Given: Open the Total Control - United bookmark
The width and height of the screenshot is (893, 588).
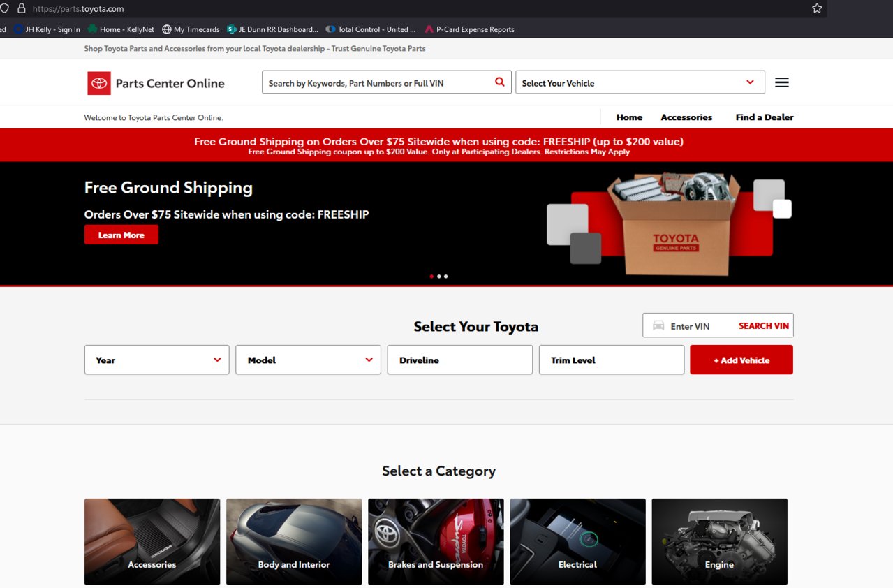Looking at the screenshot, I should (x=371, y=29).
